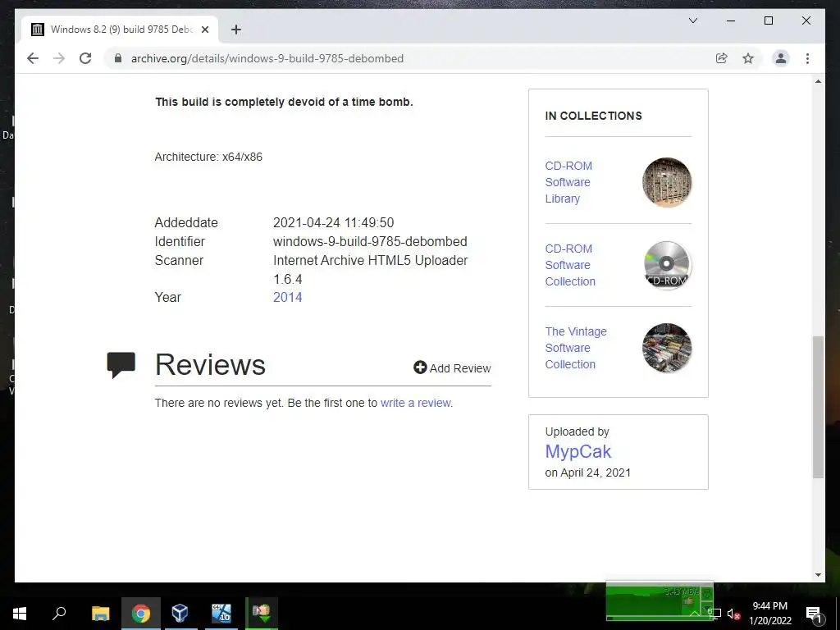The width and height of the screenshot is (840, 630).
Task: Go back to the previous page
Action: click(x=33, y=58)
